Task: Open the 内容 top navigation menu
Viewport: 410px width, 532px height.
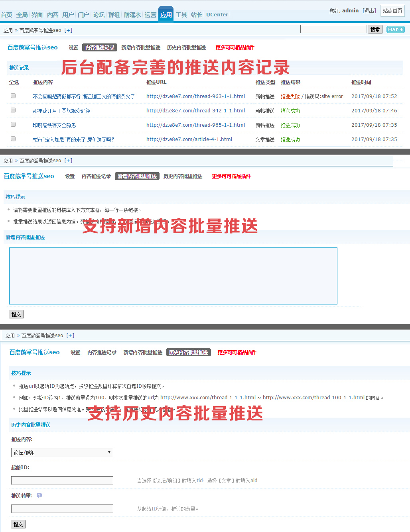Action: [53, 15]
